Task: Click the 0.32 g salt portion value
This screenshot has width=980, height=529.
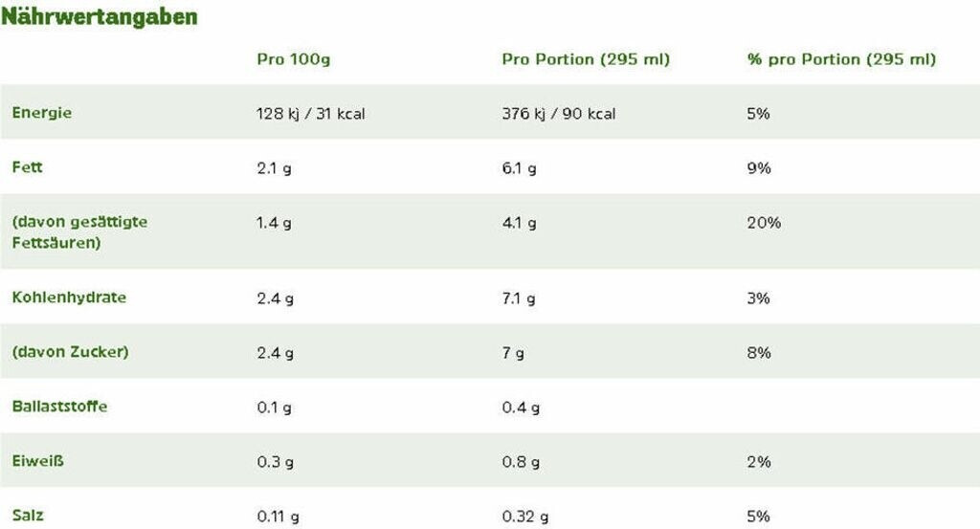Action: coord(525,517)
